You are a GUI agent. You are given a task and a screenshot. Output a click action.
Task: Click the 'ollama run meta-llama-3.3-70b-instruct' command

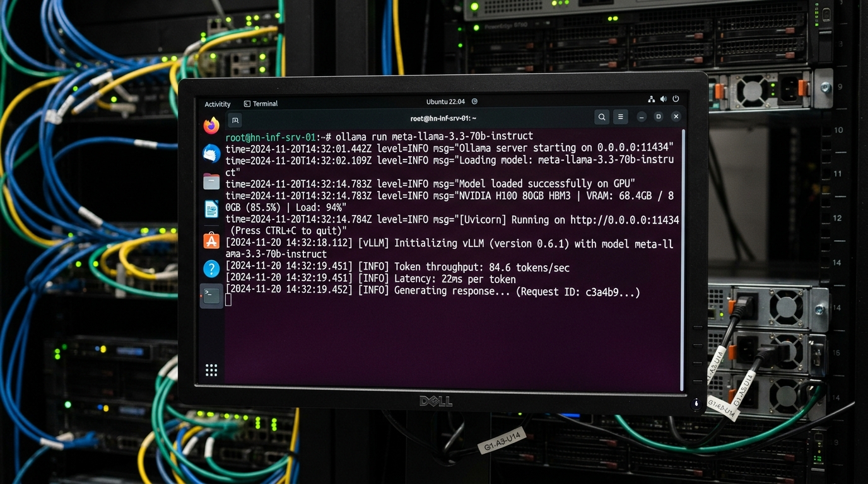click(x=435, y=136)
